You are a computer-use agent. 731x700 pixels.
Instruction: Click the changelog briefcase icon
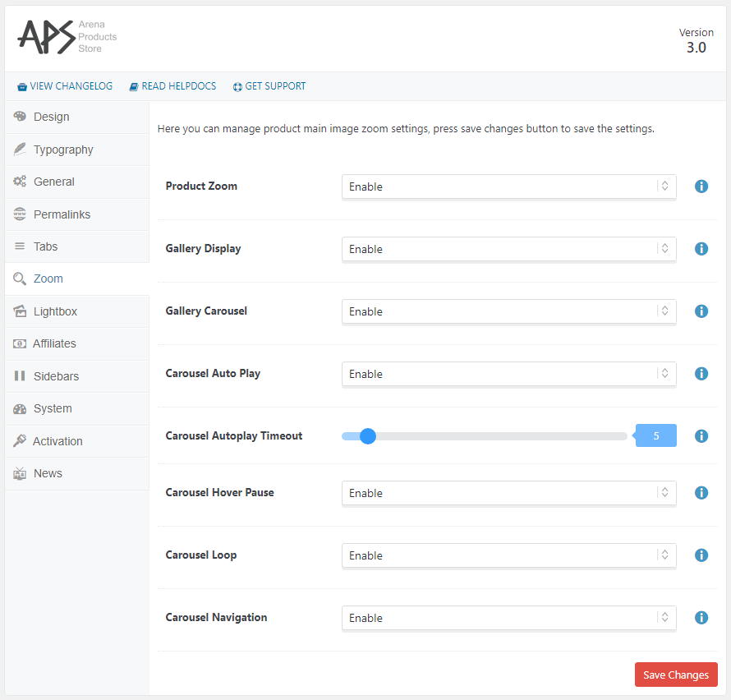coord(22,87)
